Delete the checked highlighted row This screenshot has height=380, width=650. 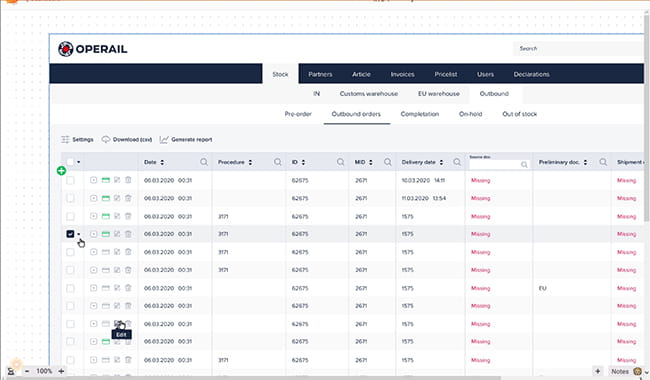pyautogui.click(x=128, y=234)
